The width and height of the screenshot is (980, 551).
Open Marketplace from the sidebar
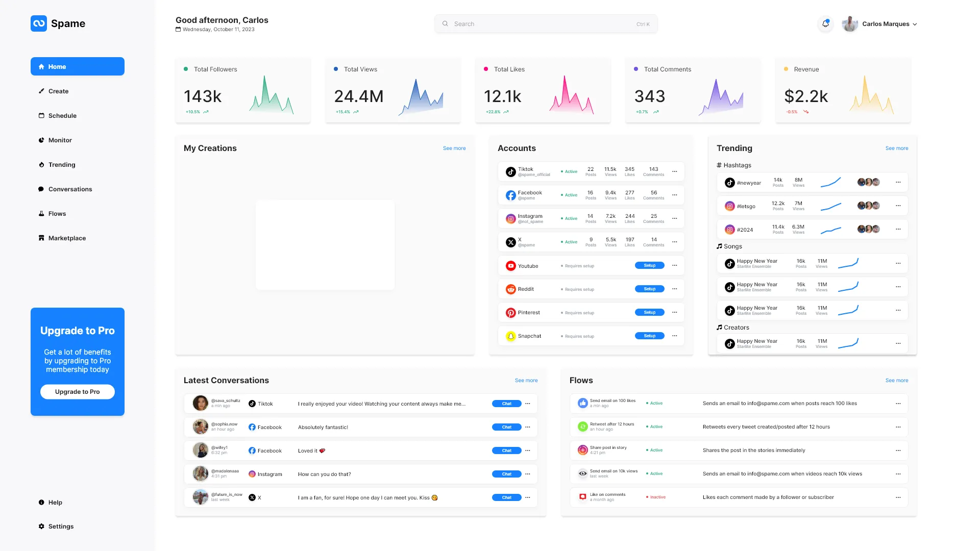coord(67,238)
